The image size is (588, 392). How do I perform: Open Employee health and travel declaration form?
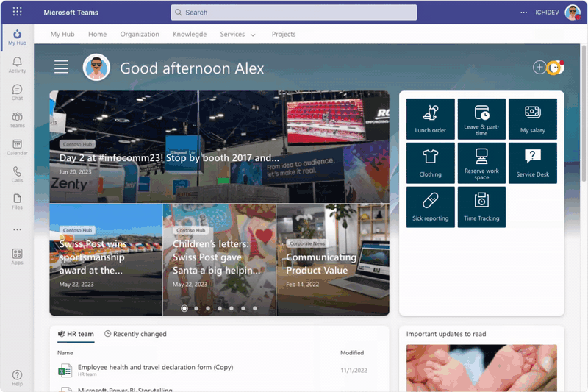(x=155, y=367)
